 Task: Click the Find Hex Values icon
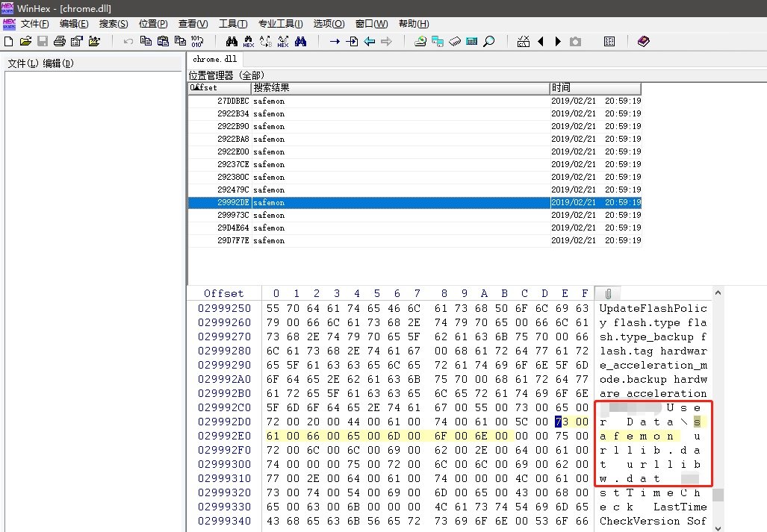[x=248, y=42]
